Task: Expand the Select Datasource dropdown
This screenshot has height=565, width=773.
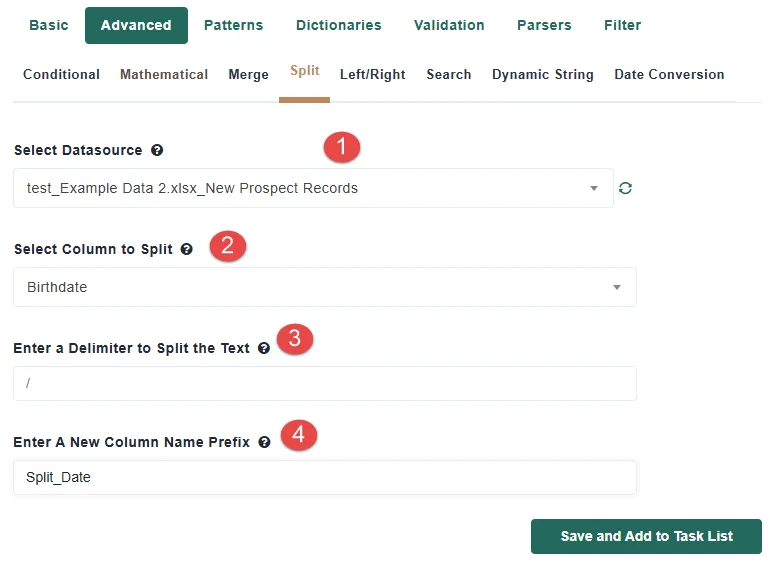Action: point(313,188)
